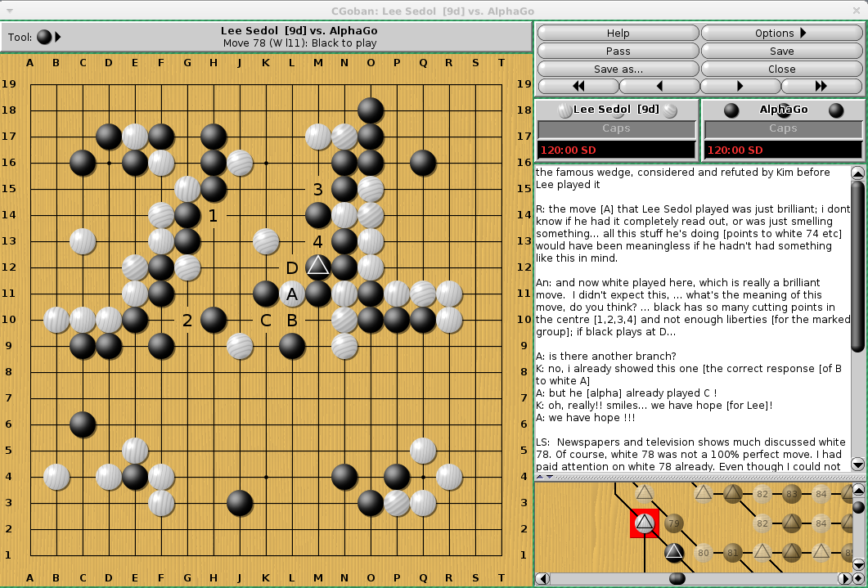The height and width of the screenshot is (588, 868).
Task: Click the Help button
Action: click(617, 33)
